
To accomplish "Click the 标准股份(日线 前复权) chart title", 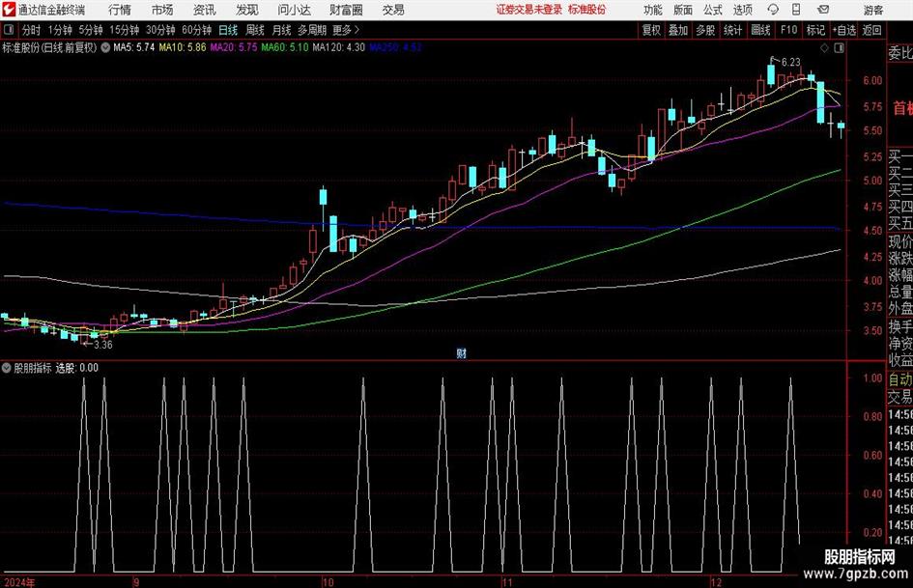I will point(49,47).
